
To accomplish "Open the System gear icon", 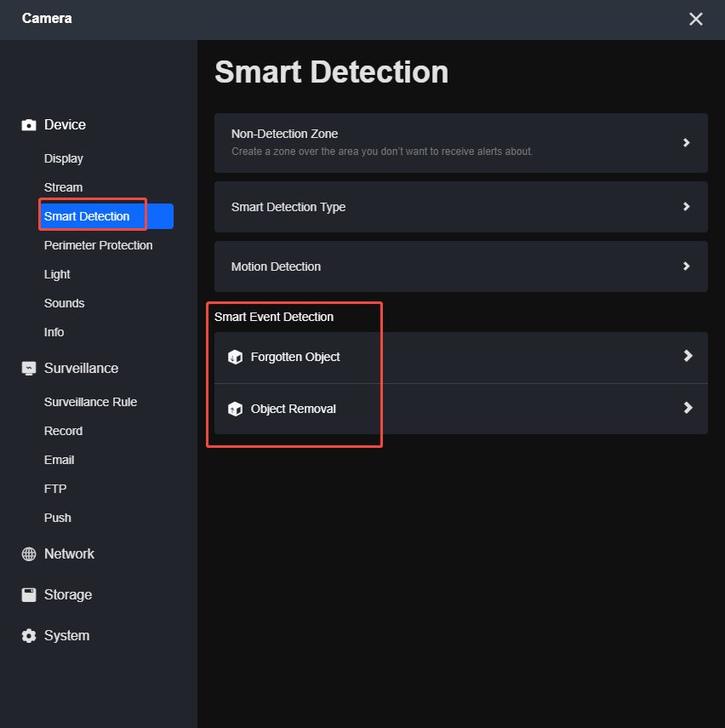I will tap(28, 635).
